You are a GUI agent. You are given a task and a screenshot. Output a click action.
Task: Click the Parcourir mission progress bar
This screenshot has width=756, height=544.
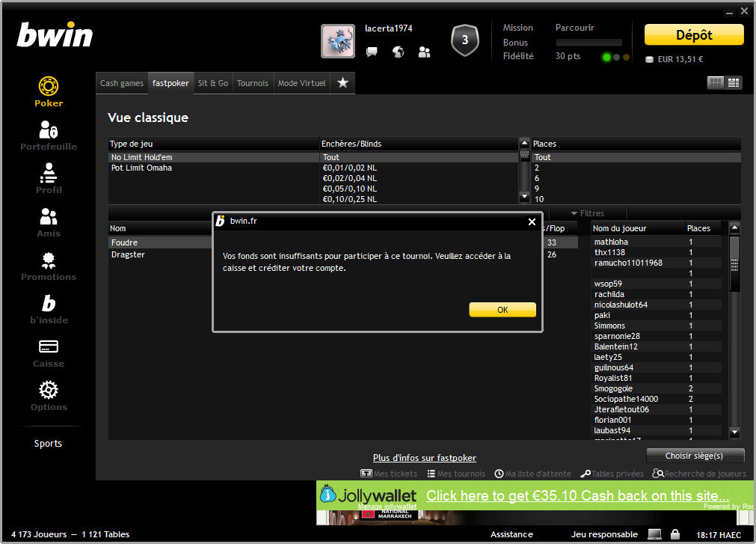589,43
